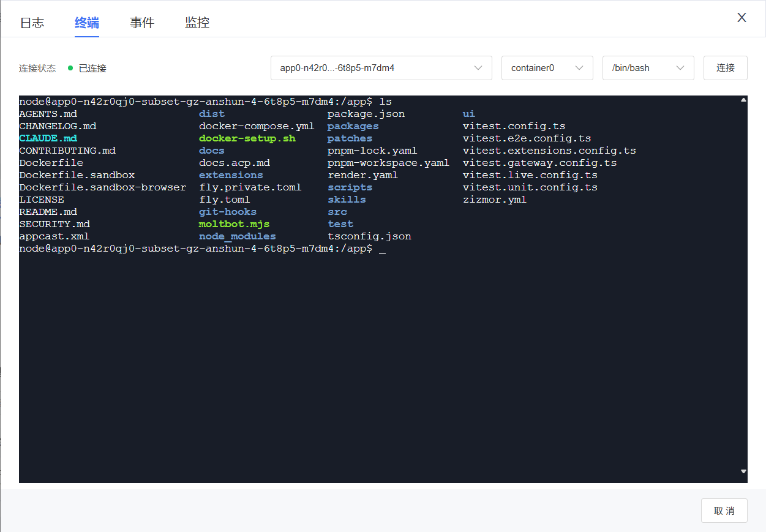Click the terminal scroll down arrow
The height and width of the screenshot is (532, 766).
[743, 471]
